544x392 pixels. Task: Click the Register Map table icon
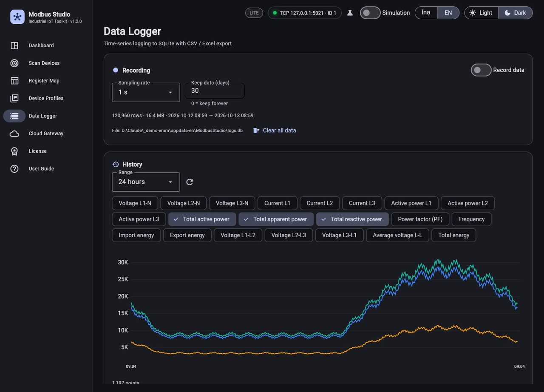click(14, 81)
